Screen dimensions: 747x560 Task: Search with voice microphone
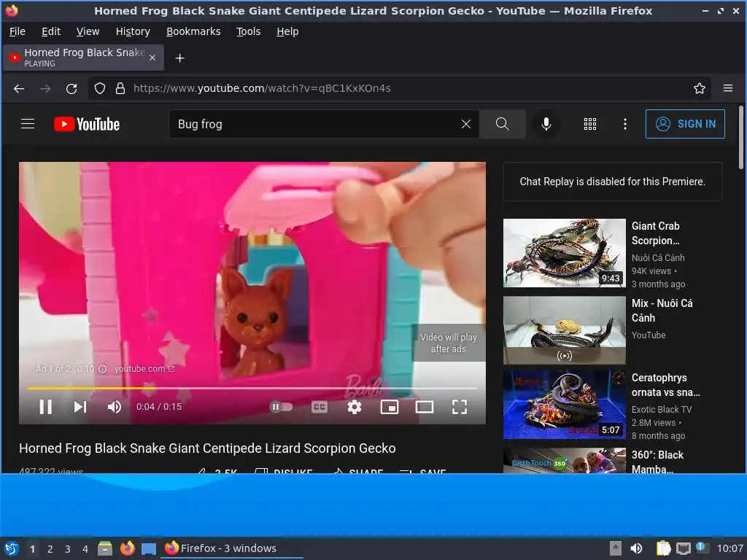coord(546,124)
